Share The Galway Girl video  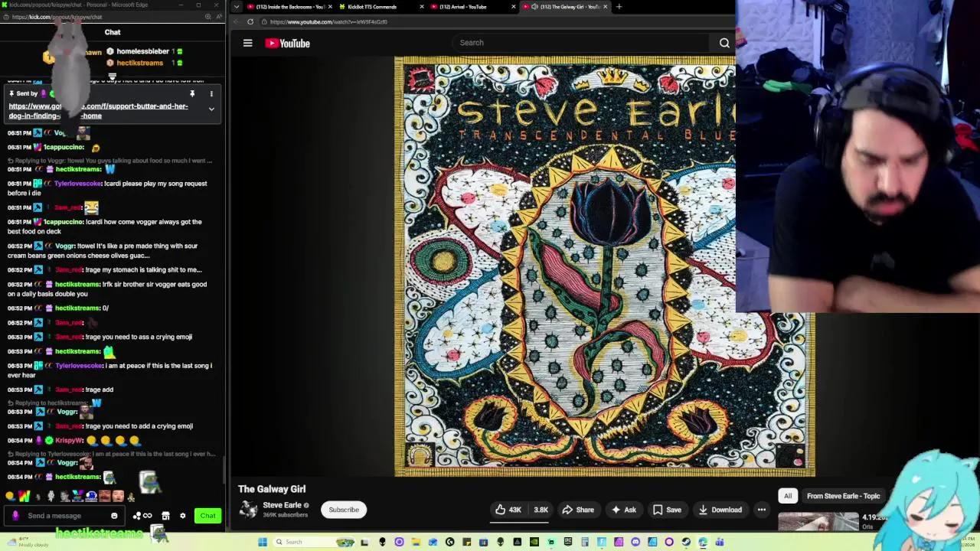pos(578,510)
